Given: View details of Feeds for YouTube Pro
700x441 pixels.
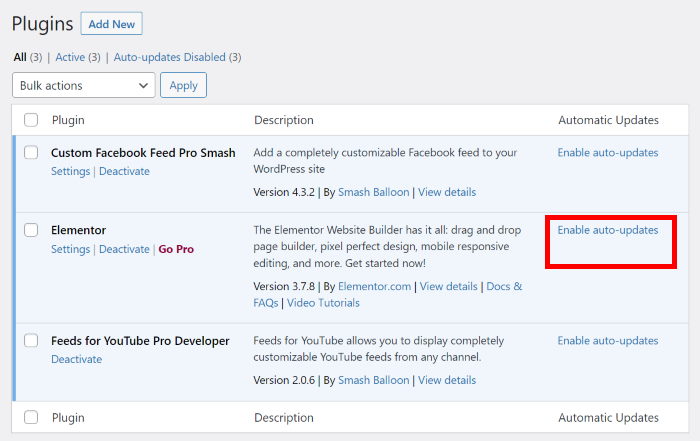Looking at the screenshot, I should coord(447,380).
